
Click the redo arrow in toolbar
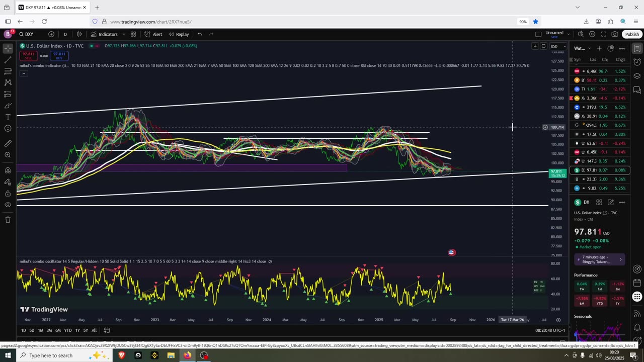(211, 34)
